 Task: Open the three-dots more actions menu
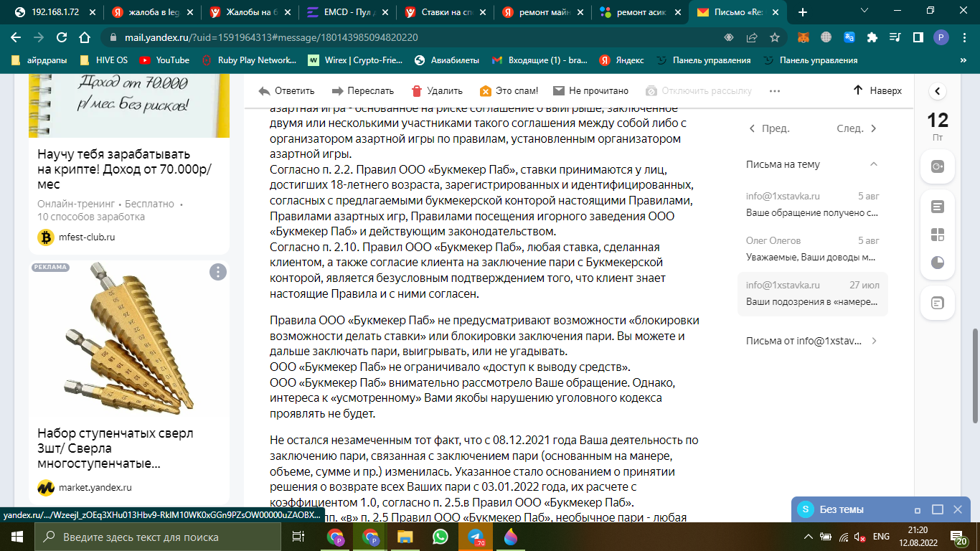774,91
